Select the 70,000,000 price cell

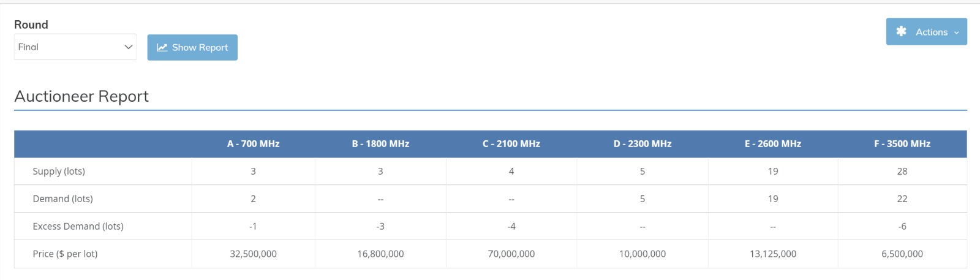pos(511,254)
